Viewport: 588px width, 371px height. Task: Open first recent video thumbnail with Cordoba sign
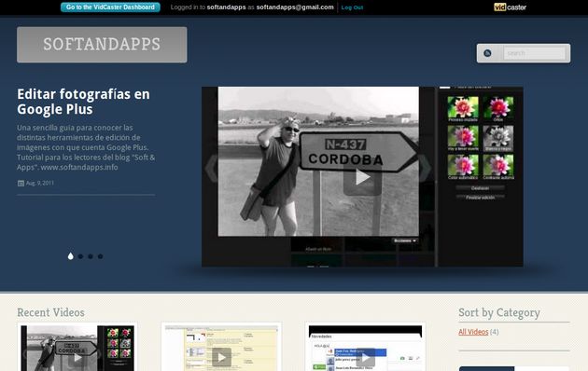coord(77,349)
